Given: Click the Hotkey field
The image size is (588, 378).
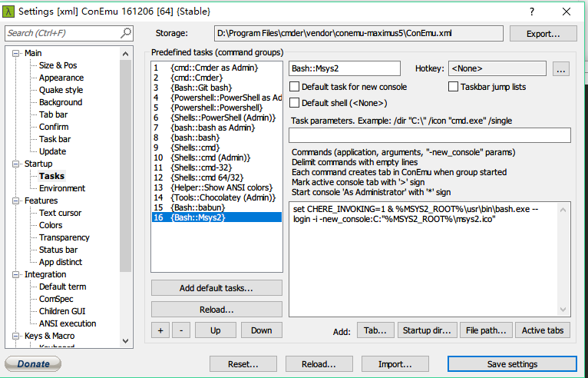Looking at the screenshot, I should [x=497, y=68].
